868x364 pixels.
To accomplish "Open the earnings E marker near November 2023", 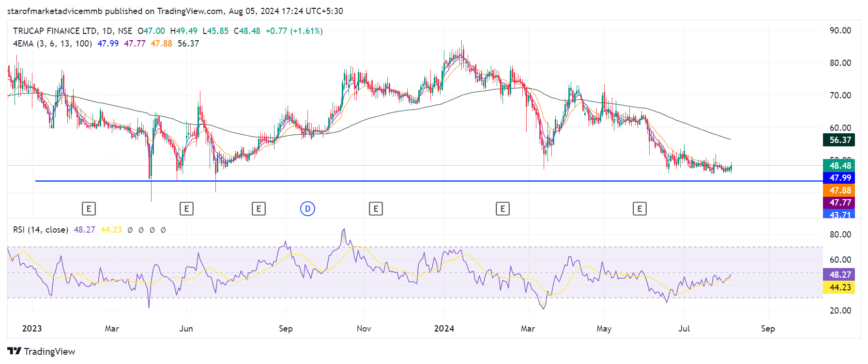I will 376,209.
